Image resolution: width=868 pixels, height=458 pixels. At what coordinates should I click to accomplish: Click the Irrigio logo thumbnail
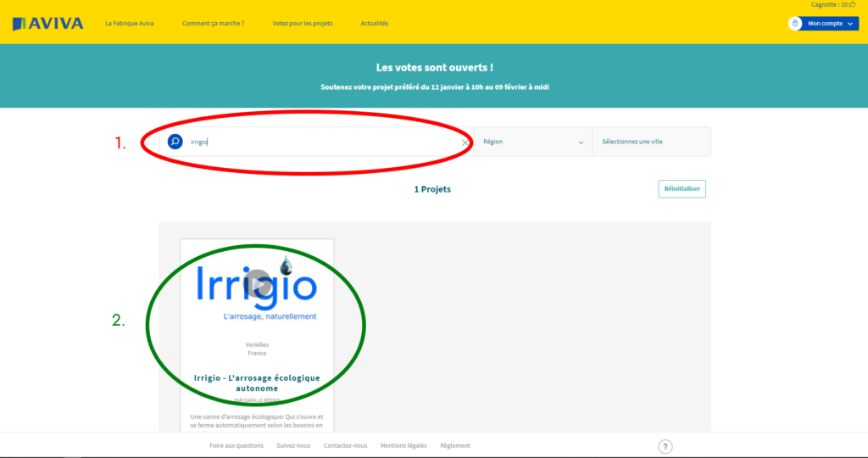(257, 288)
